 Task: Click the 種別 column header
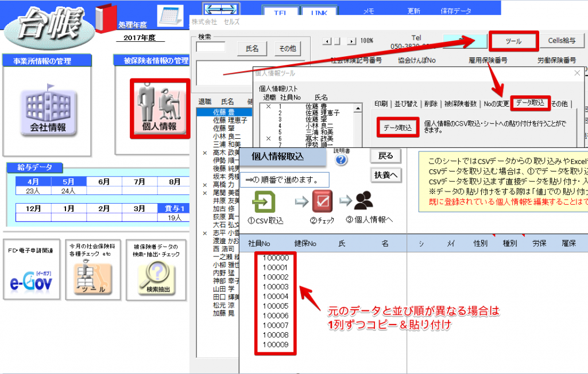click(510, 244)
